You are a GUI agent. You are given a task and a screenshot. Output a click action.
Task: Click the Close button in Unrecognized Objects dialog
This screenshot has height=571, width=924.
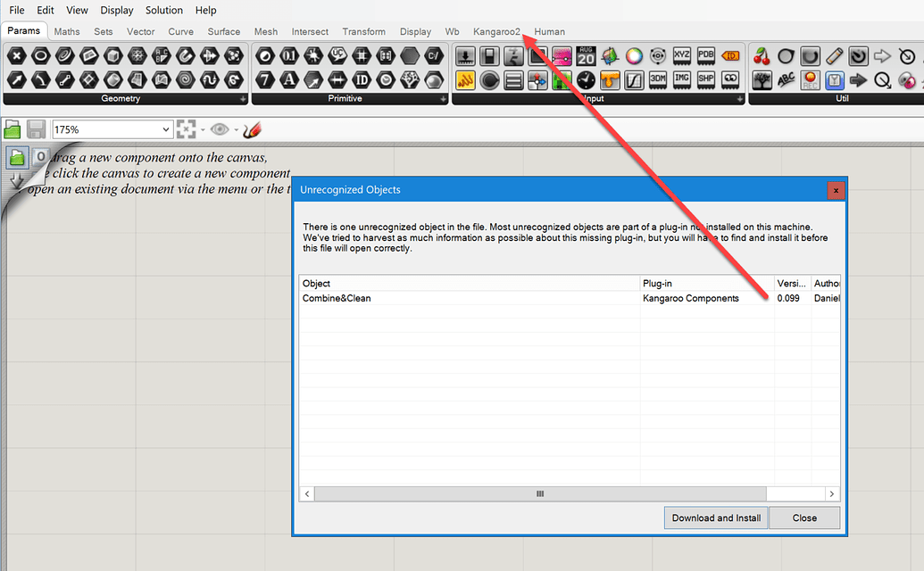click(x=804, y=518)
